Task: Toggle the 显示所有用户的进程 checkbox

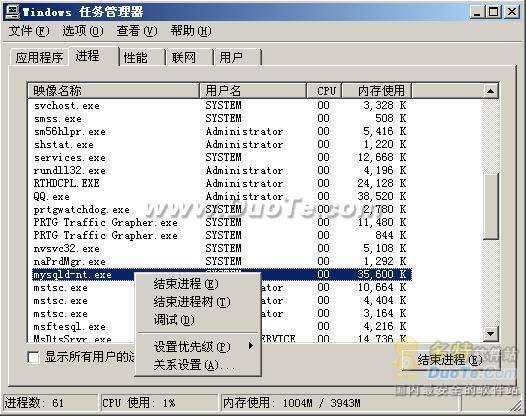Action: (33, 357)
